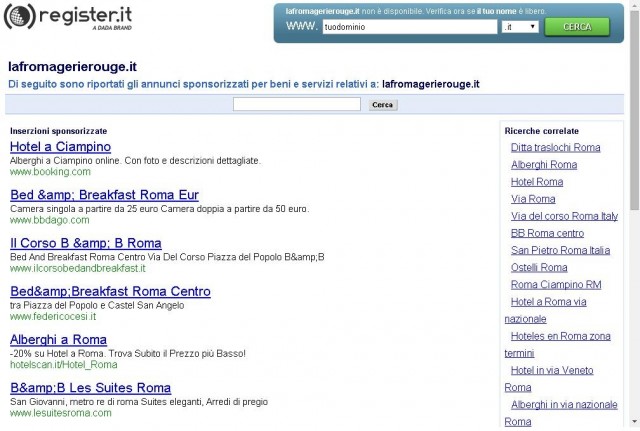The width and height of the screenshot is (640, 431).
Task: Open the Bed&Breakfast Roma Centro link
Action: coord(110,291)
